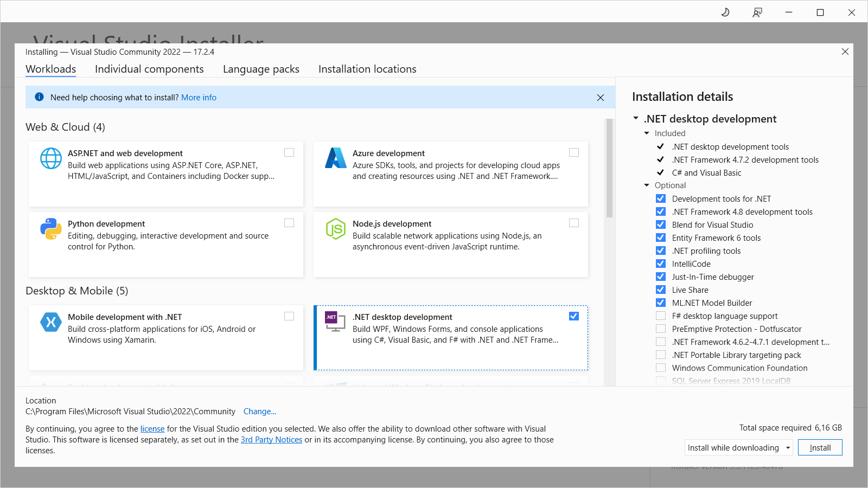868x488 pixels.
Task: Enable F# desktop language support
Action: click(661, 316)
